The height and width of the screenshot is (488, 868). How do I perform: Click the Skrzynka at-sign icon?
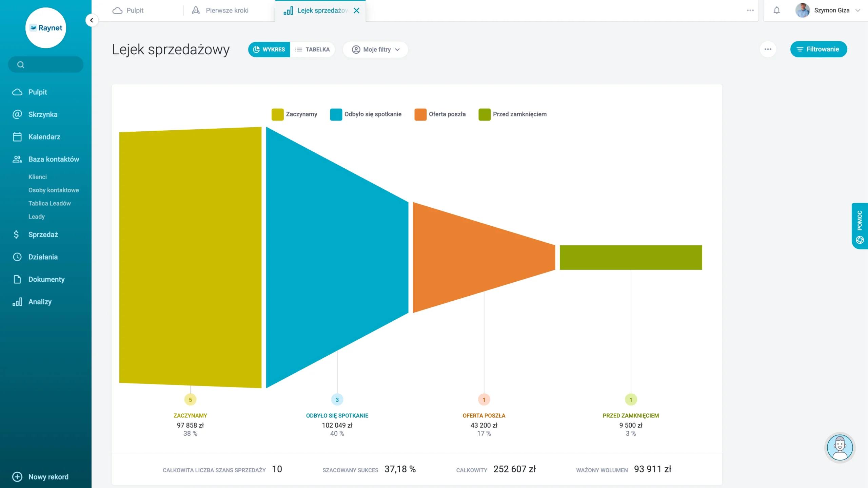[x=17, y=114]
